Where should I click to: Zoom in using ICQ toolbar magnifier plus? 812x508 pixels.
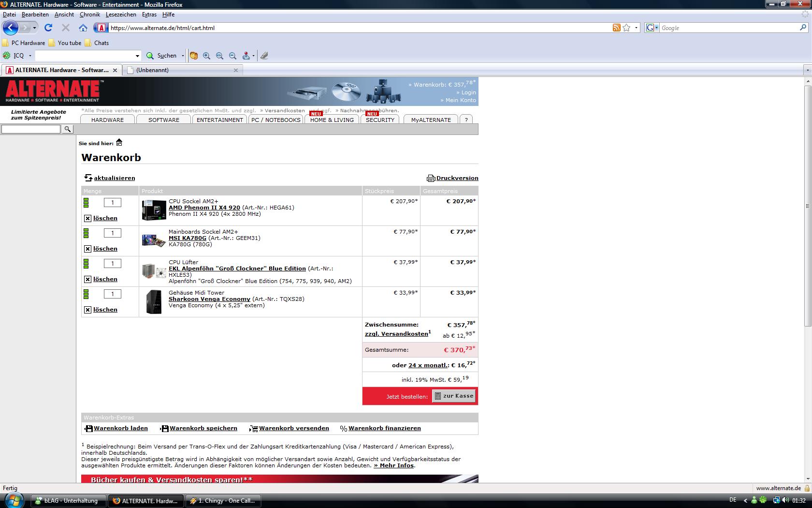tap(207, 56)
